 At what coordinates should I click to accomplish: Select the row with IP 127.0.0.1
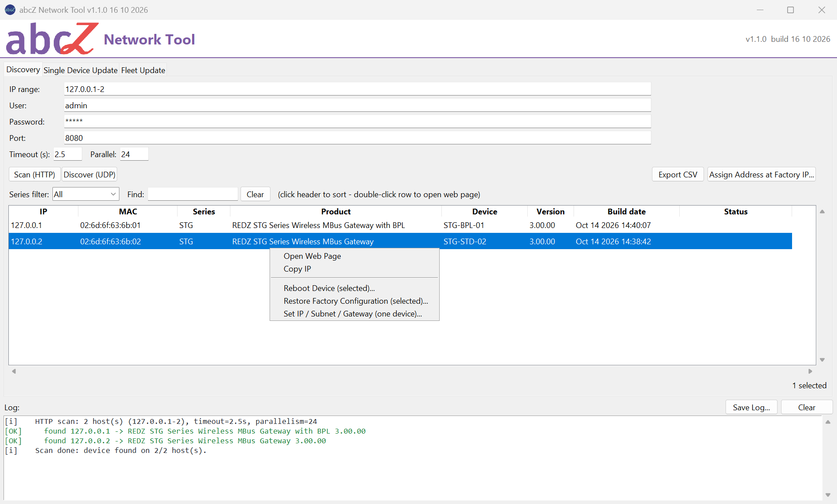400,225
